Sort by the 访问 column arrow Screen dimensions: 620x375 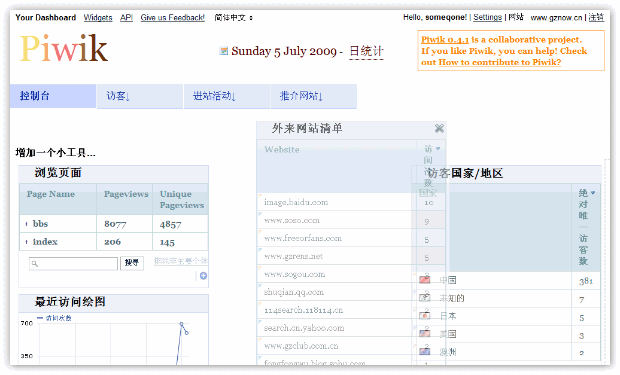[438, 149]
